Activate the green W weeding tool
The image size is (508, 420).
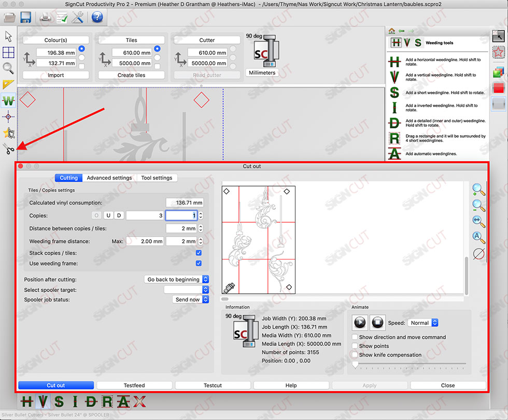click(8, 100)
